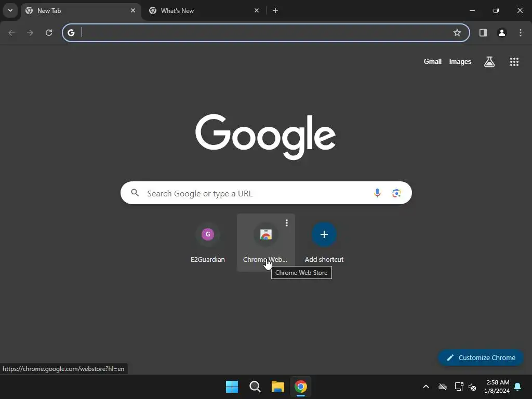Open the Windows Start menu
The height and width of the screenshot is (399, 532).
(x=232, y=387)
